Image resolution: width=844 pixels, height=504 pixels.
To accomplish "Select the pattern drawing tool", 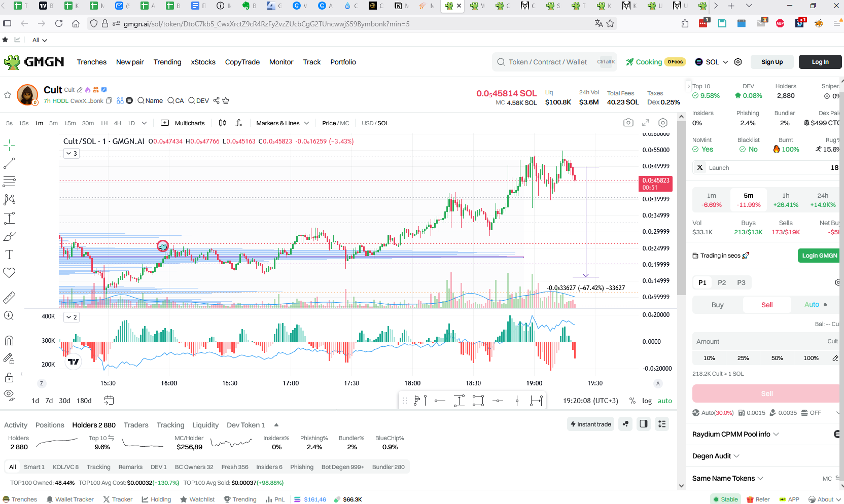I will pyautogui.click(x=9, y=200).
